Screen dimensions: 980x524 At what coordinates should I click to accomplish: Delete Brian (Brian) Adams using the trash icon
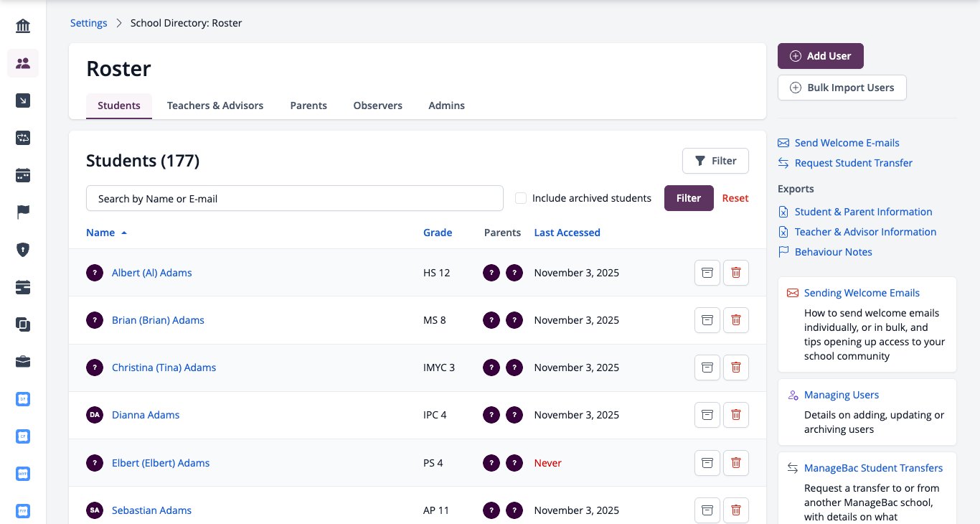pos(736,320)
